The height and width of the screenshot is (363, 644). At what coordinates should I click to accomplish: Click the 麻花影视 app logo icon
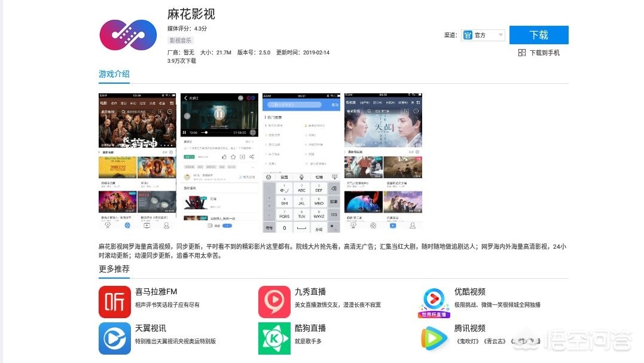(128, 35)
